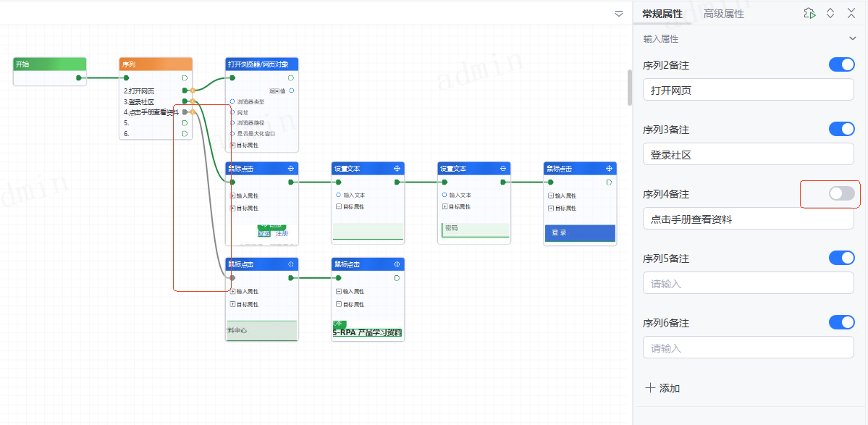The height and width of the screenshot is (425, 868).
Task: Click the locate icon on first 设置文本 node
Action: (x=397, y=169)
